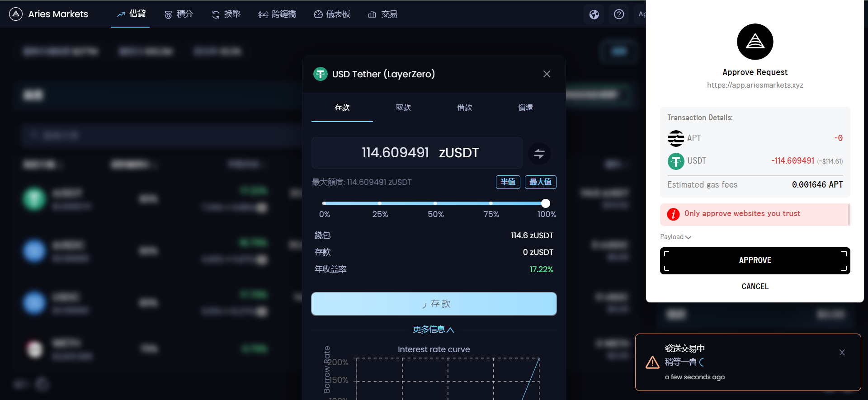The image size is (868, 400).
Task: Open the 借貸 lending tab
Action: 131,14
